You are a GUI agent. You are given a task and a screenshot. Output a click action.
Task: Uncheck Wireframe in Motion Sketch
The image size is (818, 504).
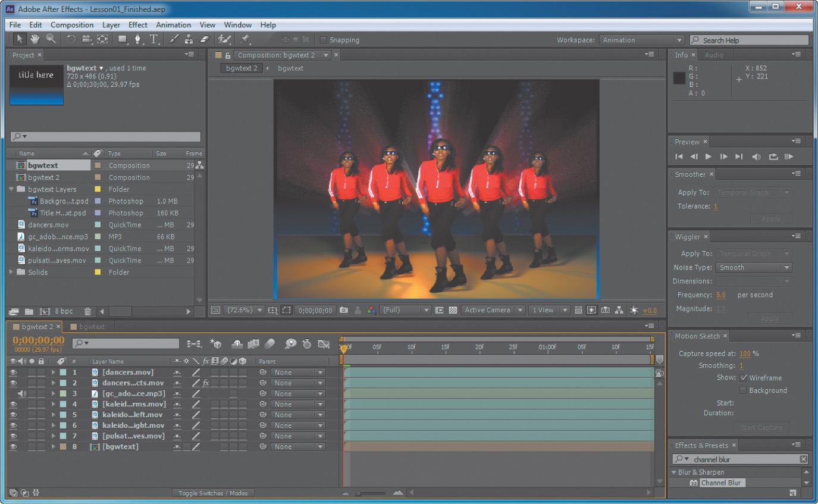coord(744,378)
